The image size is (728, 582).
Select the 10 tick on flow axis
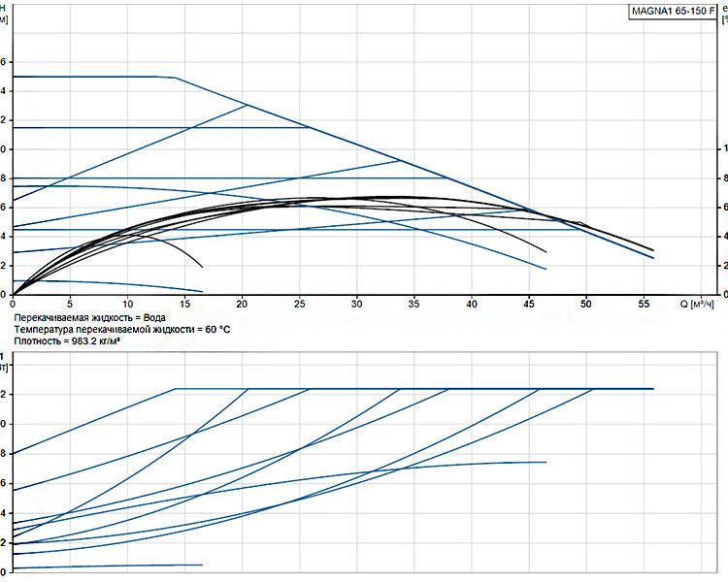pos(128,304)
